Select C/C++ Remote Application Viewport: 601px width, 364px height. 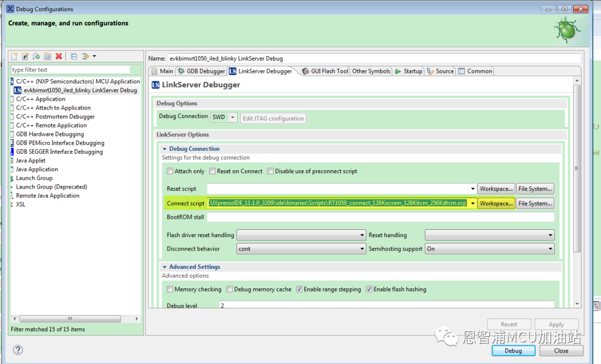click(51, 126)
